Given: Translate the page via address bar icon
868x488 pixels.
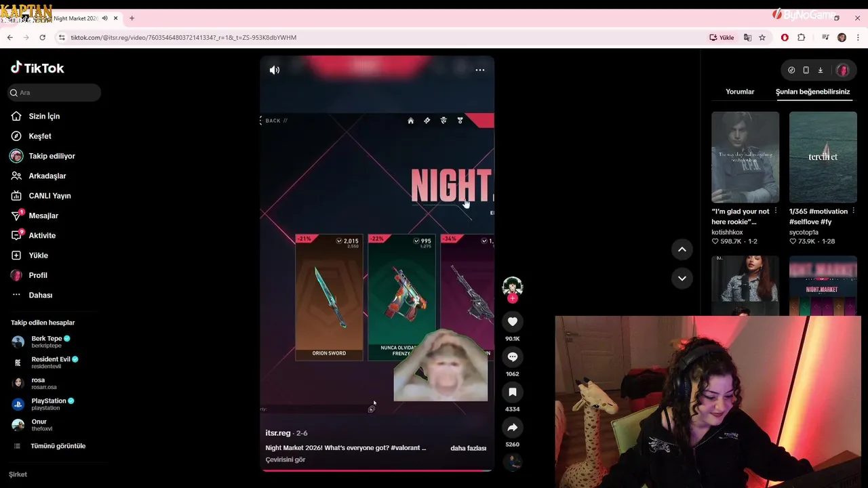Looking at the screenshot, I should (747, 37).
